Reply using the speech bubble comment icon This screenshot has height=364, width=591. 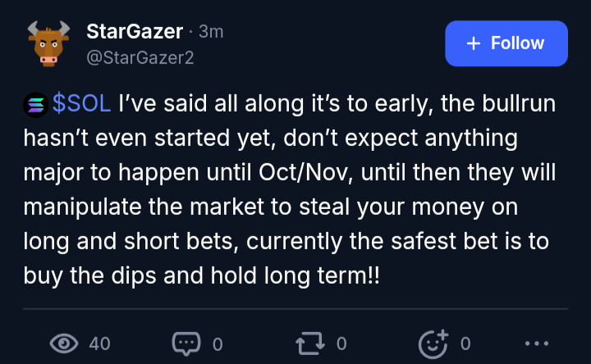[186, 344]
